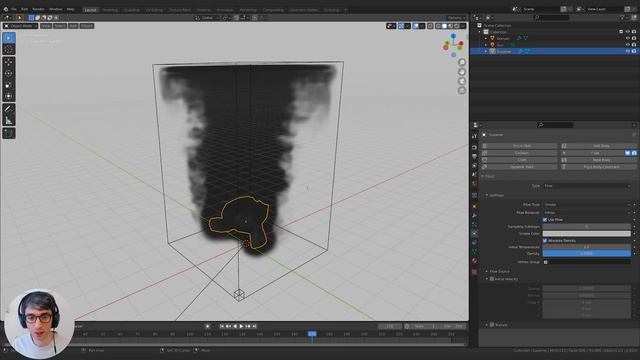Open the Flow Type dropdown showing Smoke
Screen dimensions: 640x360
[x=587, y=204]
